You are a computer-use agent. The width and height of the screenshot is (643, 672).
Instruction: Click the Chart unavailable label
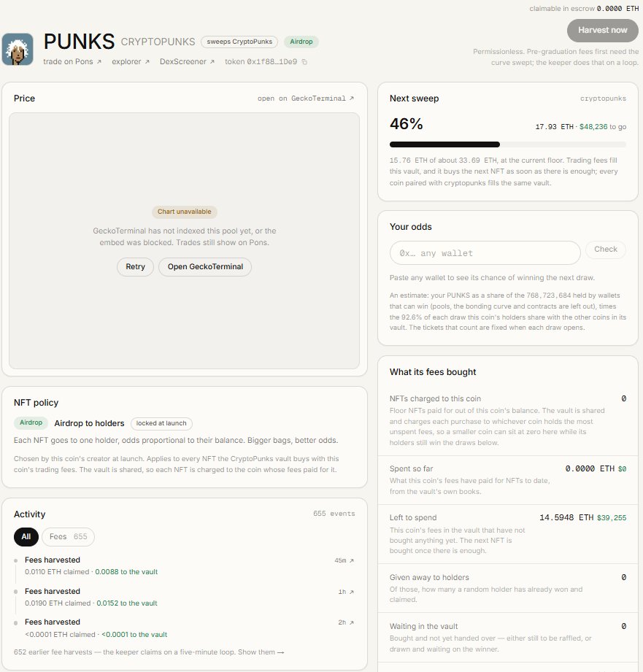(185, 212)
